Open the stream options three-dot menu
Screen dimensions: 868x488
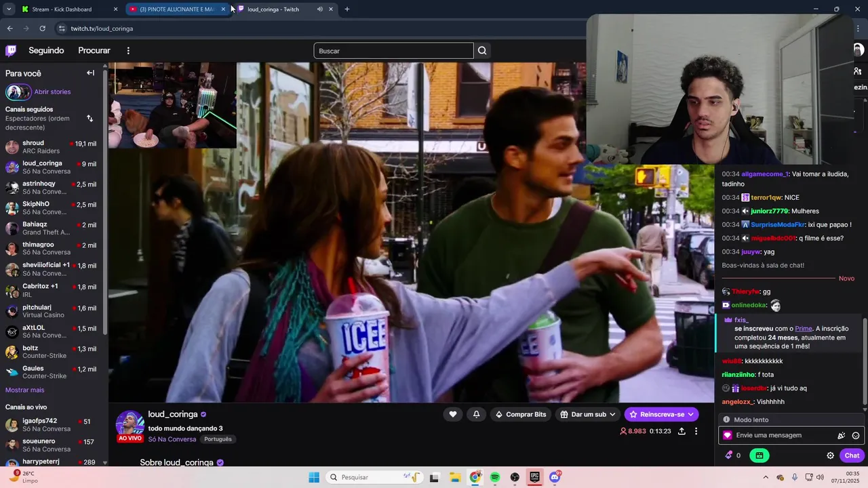click(696, 431)
